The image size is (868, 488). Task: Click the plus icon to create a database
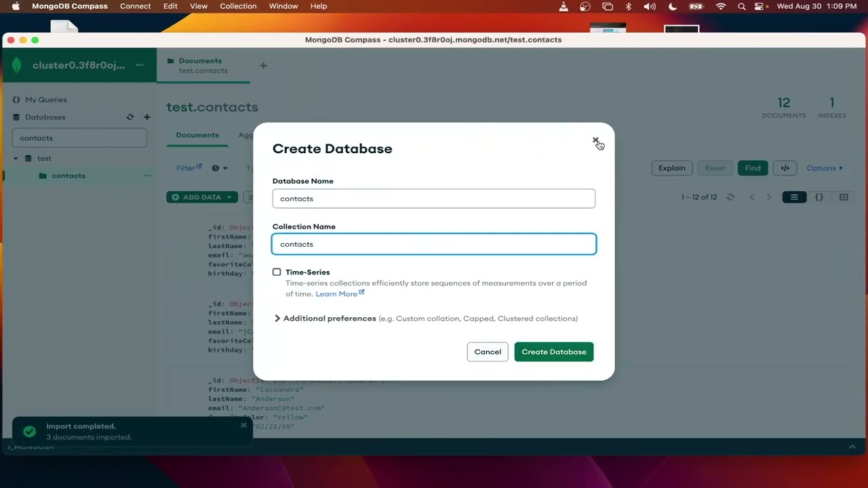(146, 117)
